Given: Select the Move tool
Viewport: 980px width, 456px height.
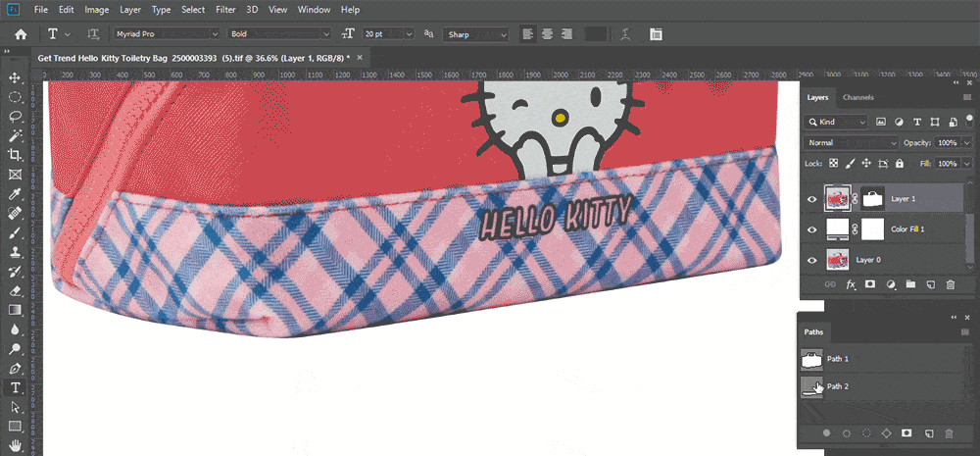Looking at the screenshot, I should [15, 78].
